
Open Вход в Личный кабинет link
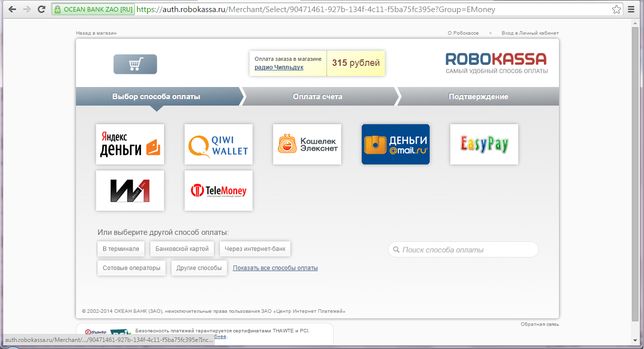click(530, 33)
